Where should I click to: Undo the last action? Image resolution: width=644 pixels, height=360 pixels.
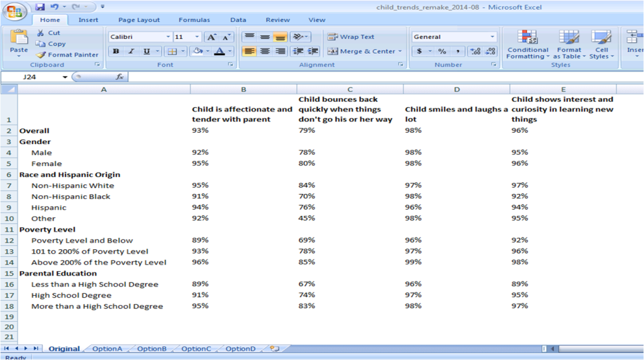(x=54, y=6)
